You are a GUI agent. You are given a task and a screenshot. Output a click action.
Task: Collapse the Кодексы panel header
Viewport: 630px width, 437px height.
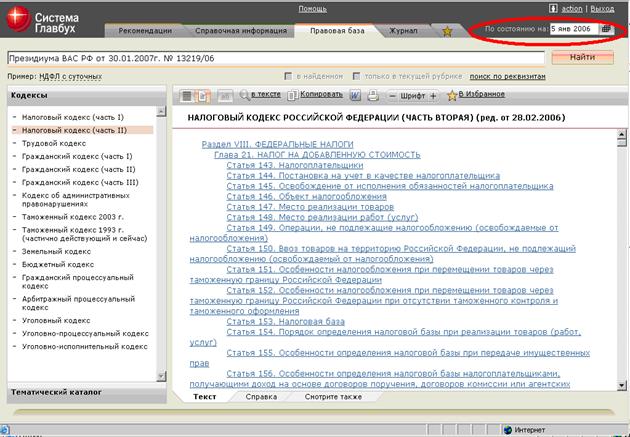pos(86,96)
